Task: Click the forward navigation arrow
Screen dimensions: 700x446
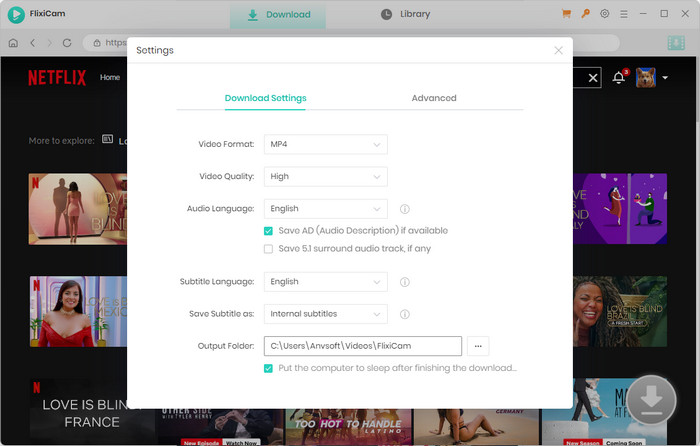Action: coord(50,43)
